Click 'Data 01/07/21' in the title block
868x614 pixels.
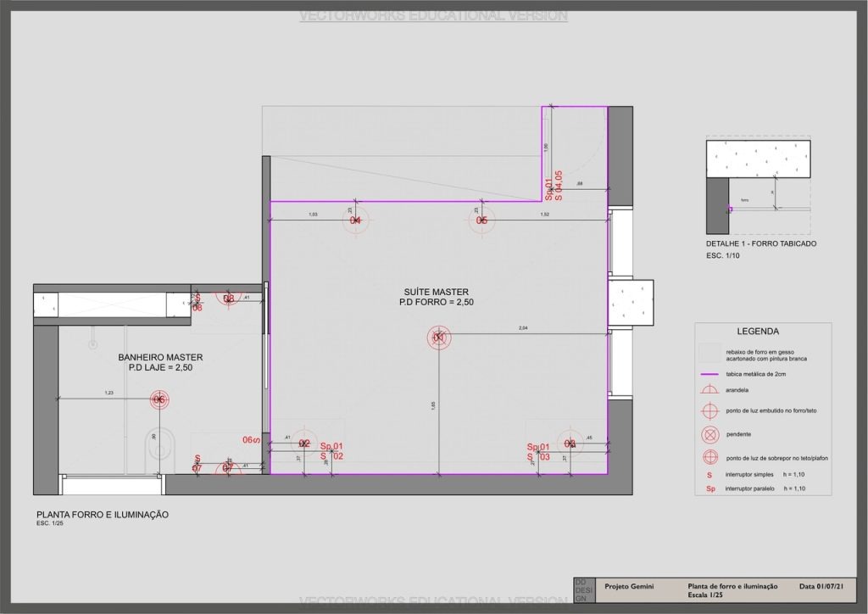[x=821, y=586]
